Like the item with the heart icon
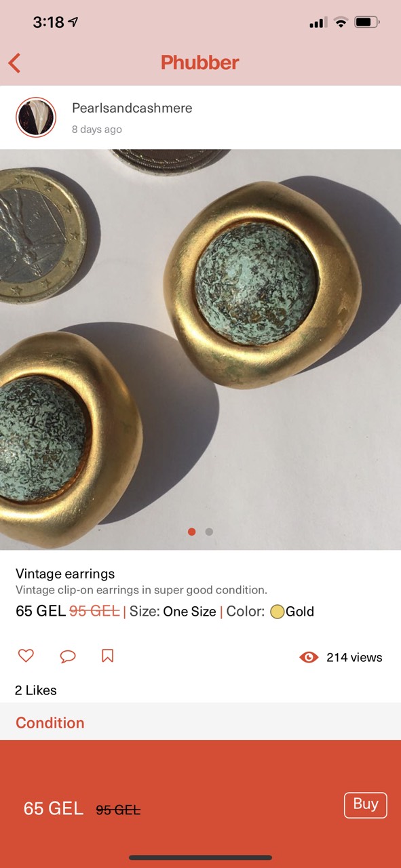This screenshot has width=401, height=868. pos(26,656)
